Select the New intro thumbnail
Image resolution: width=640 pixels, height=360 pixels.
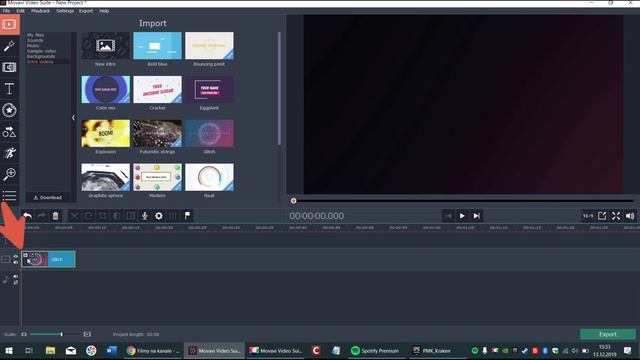tap(105, 46)
